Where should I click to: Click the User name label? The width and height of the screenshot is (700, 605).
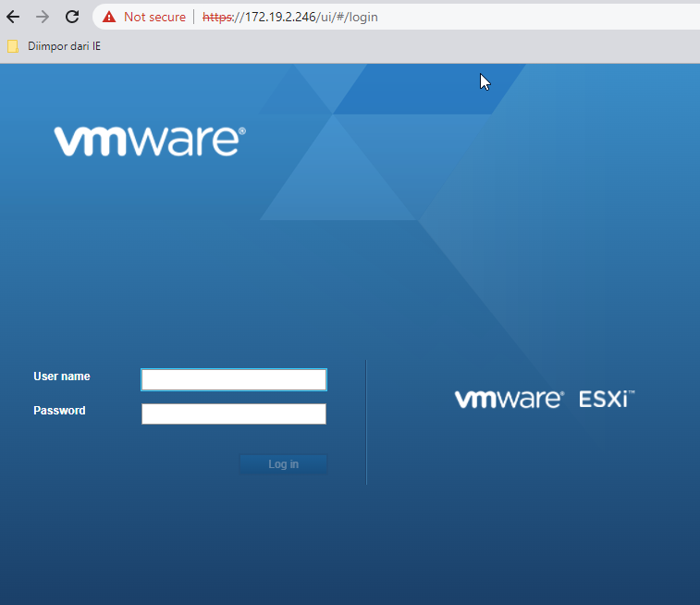62,377
